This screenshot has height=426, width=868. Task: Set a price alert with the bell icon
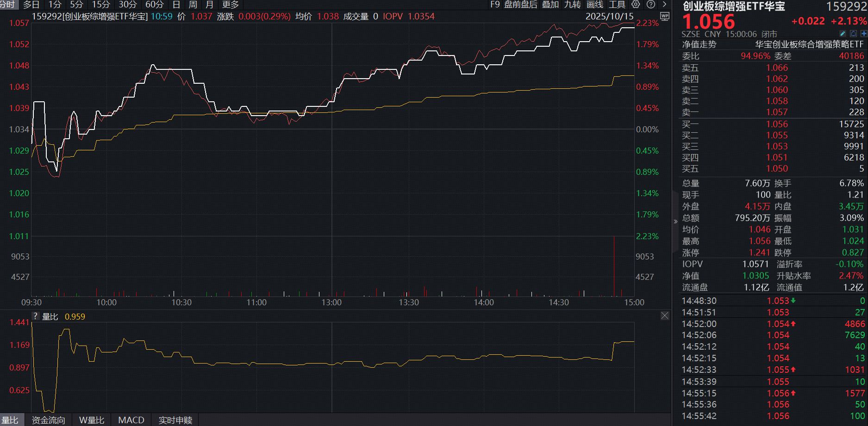pyautogui.click(x=853, y=34)
